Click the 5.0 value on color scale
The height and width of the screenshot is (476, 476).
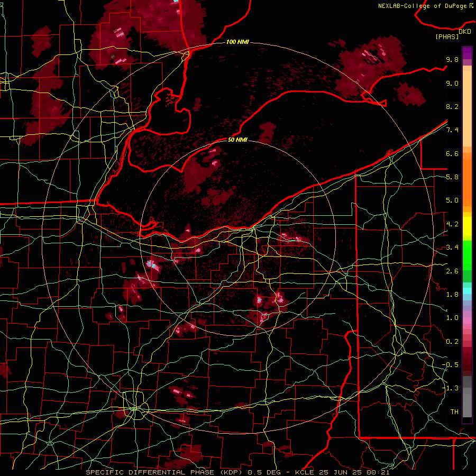tap(452, 200)
